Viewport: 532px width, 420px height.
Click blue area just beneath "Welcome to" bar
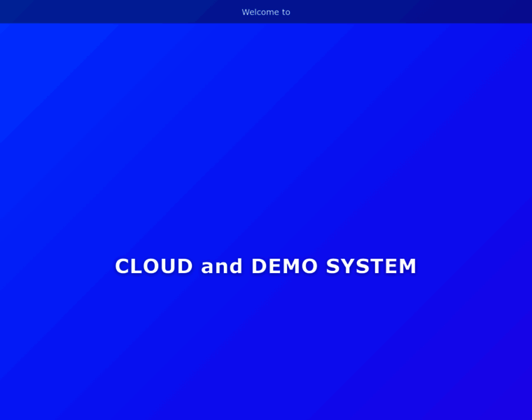point(266,35)
